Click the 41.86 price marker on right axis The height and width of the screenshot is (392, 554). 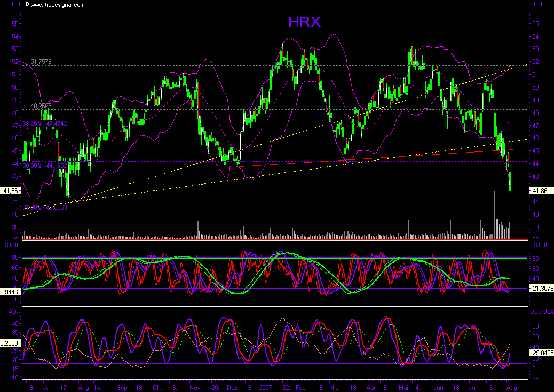539,189
